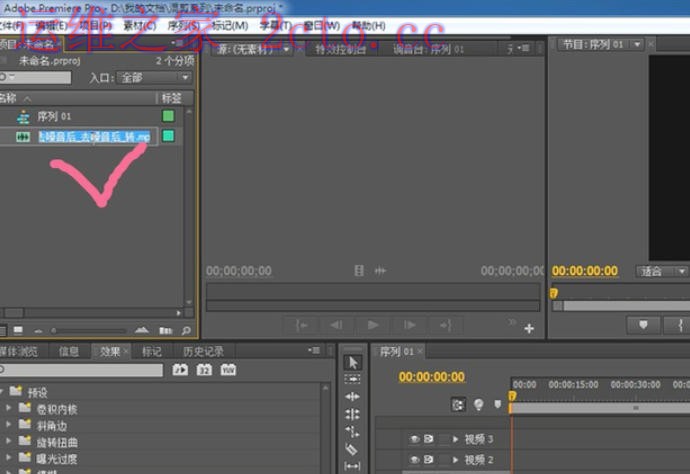Open the 入口 全部 dropdown
Screen dimensions: 690x474
pyautogui.click(x=154, y=78)
